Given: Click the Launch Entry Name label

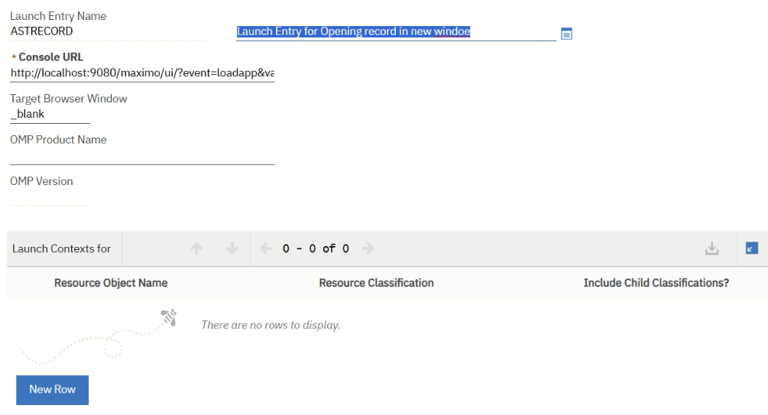Looking at the screenshot, I should (58, 16).
